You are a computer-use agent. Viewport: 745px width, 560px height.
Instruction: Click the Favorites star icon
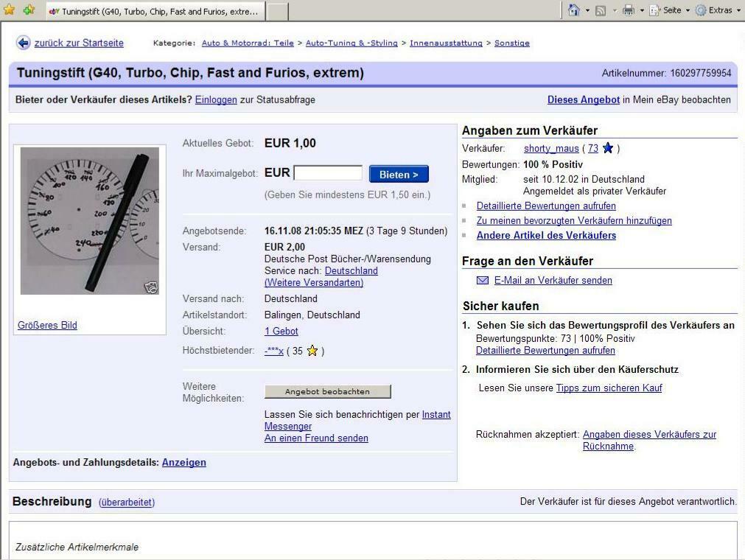(9, 10)
